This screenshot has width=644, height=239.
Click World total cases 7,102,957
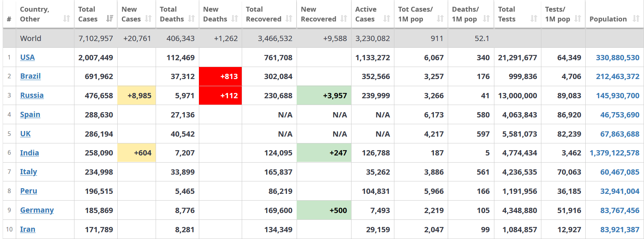click(x=95, y=38)
